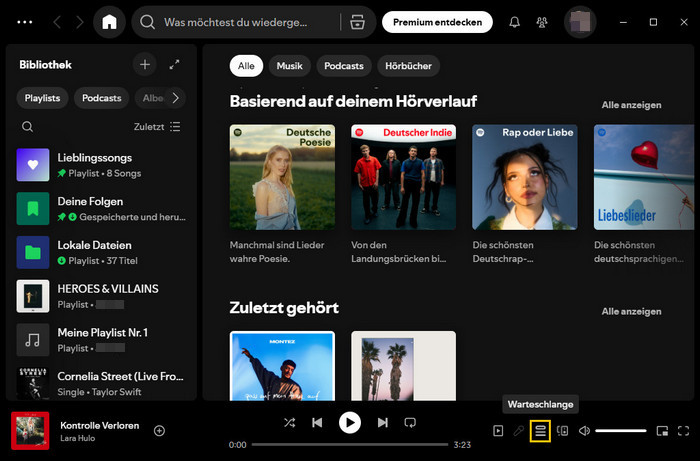Open the miniplayer
This screenshot has height=461, width=700.
pos(662,431)
